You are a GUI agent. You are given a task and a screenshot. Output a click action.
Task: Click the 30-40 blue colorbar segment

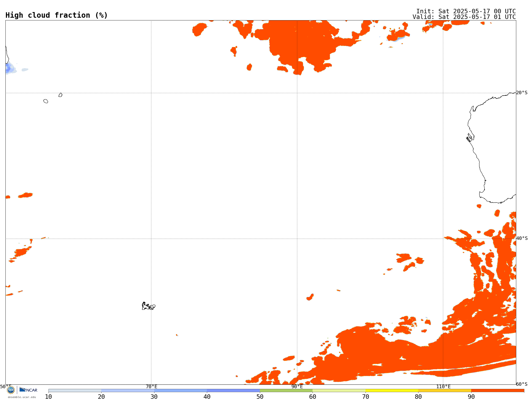coord(181,391)
